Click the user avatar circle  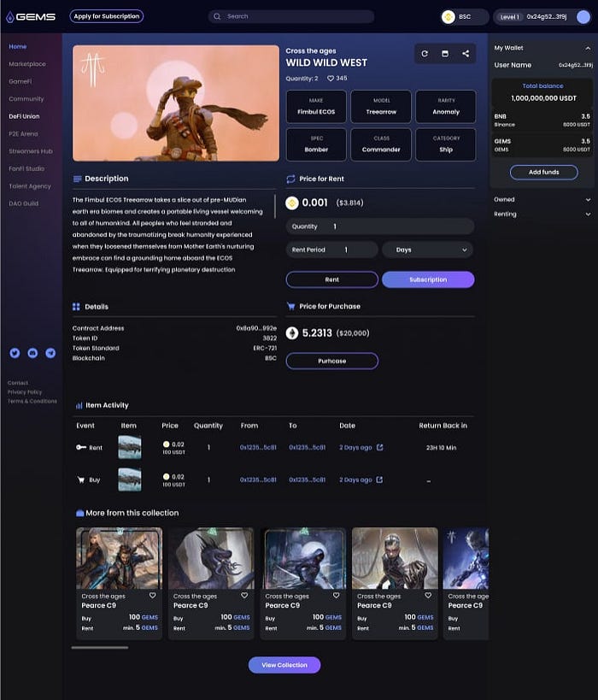tap(583, 17)
